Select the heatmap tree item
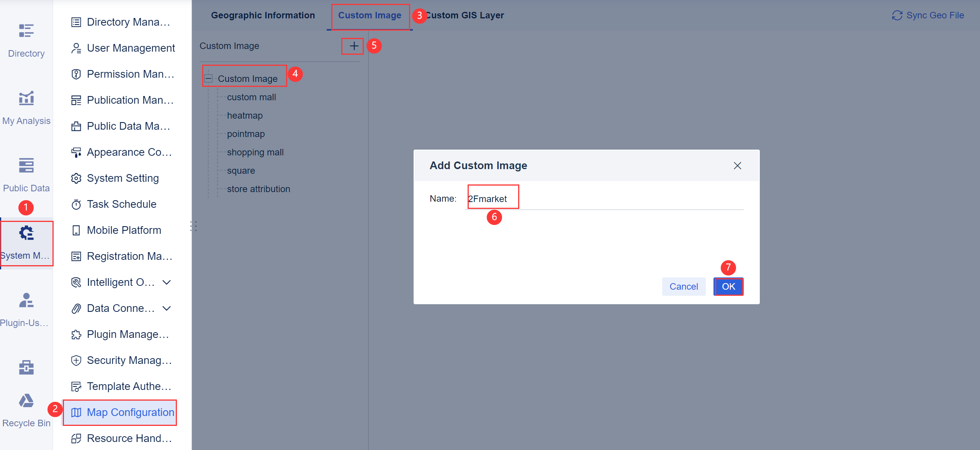 (x=245, y=115)
